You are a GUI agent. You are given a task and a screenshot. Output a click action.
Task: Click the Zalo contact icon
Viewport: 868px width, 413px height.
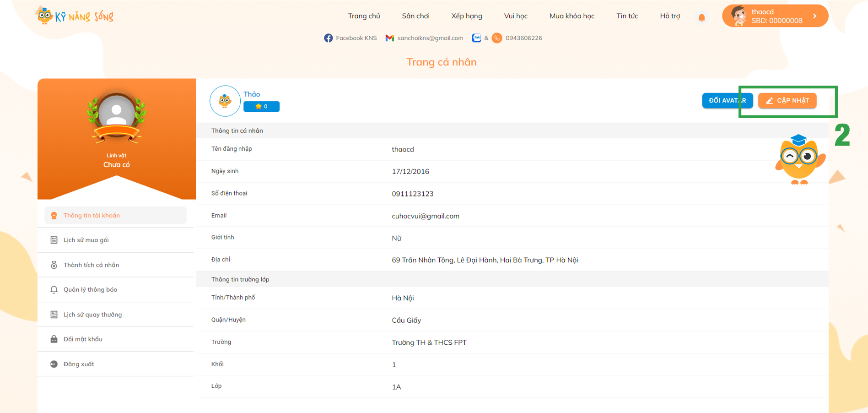[x=476, y=38]
